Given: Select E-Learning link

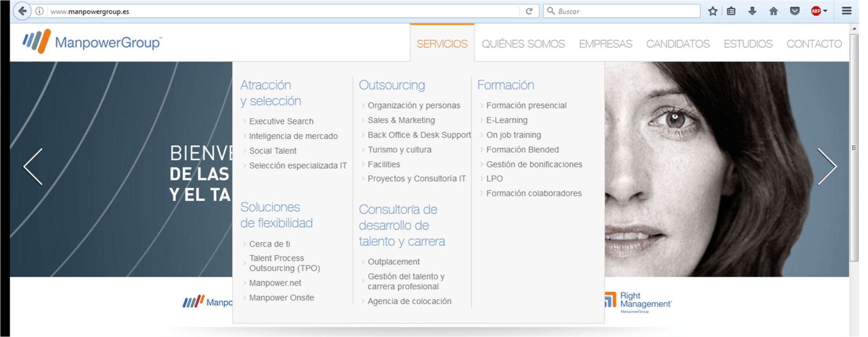Looking at the screenshot, I should pyautogui.click(x=507, y=120).
